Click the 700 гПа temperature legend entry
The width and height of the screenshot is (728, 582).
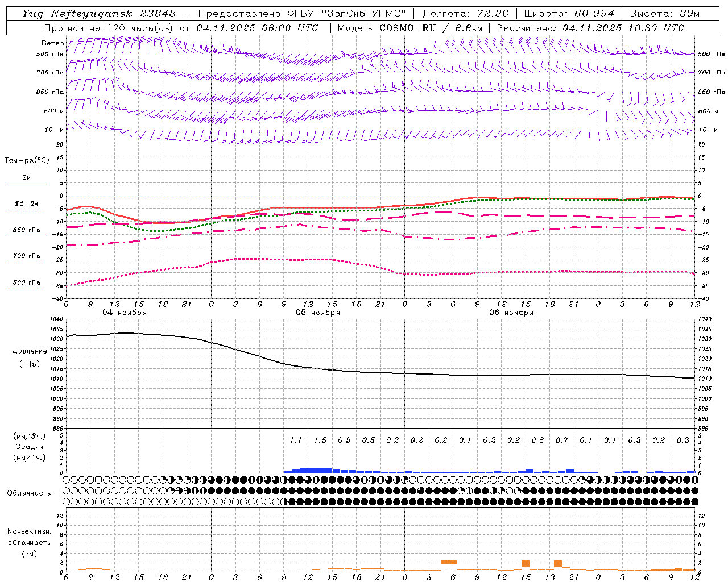pyautogui.click(x=26, y=256)
